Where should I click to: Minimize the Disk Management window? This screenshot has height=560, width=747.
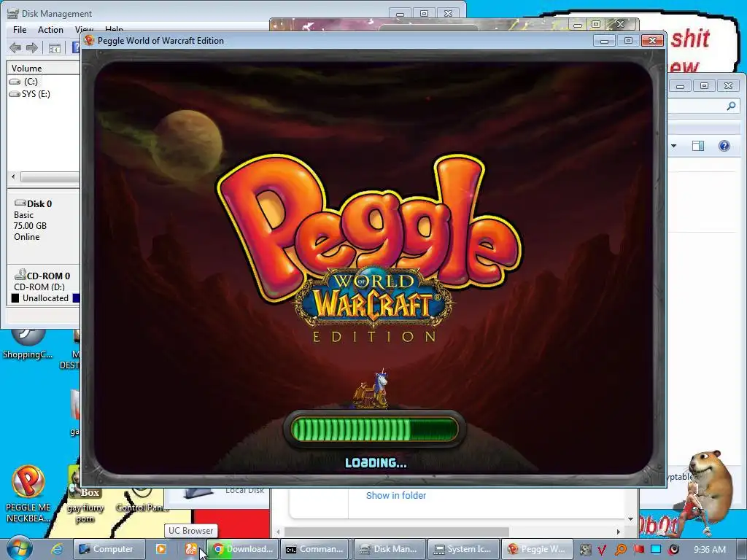400,14
